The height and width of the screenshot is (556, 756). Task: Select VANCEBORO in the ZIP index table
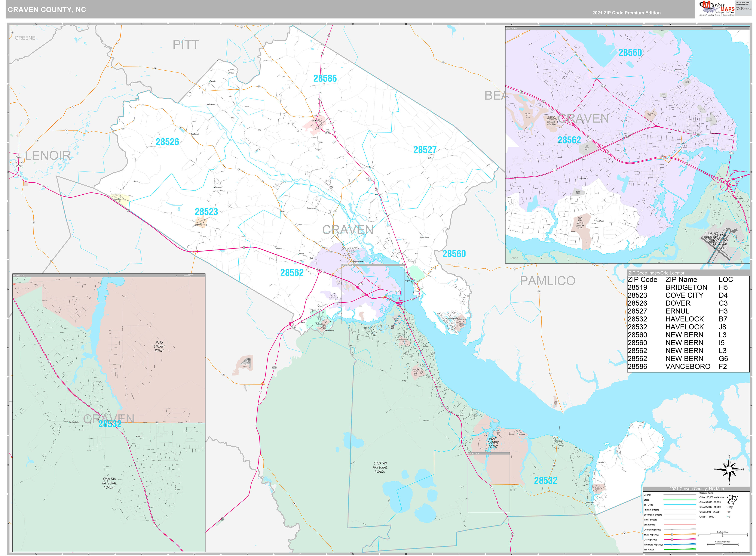click(x=688, y=367)
